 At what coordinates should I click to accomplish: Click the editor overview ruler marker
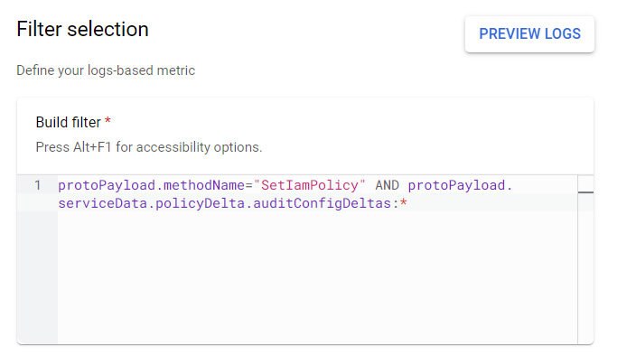pos(585,192)
